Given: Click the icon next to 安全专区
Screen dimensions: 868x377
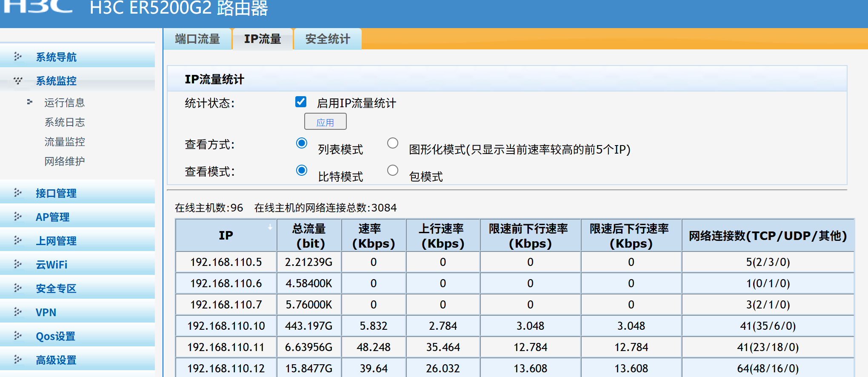Looking at the screenshot, I should coord(17,288).
